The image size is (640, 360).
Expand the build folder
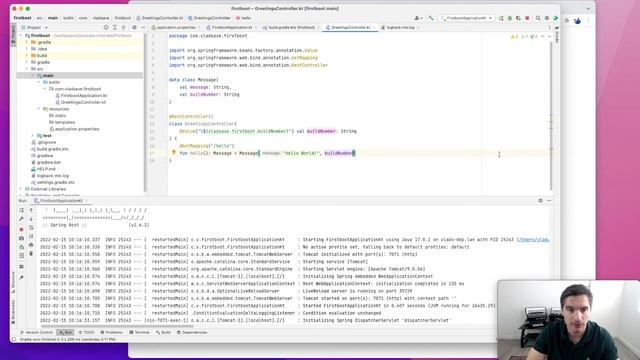27,56
